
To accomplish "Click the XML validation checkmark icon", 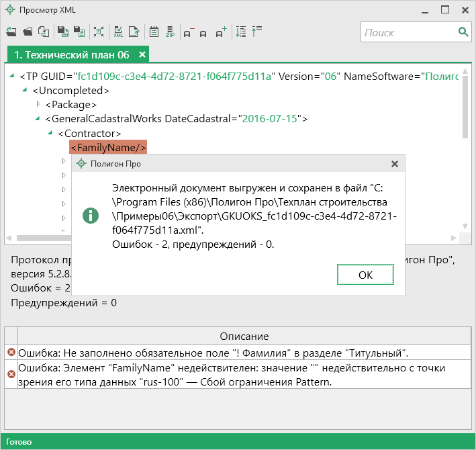I will coord(118,32).
